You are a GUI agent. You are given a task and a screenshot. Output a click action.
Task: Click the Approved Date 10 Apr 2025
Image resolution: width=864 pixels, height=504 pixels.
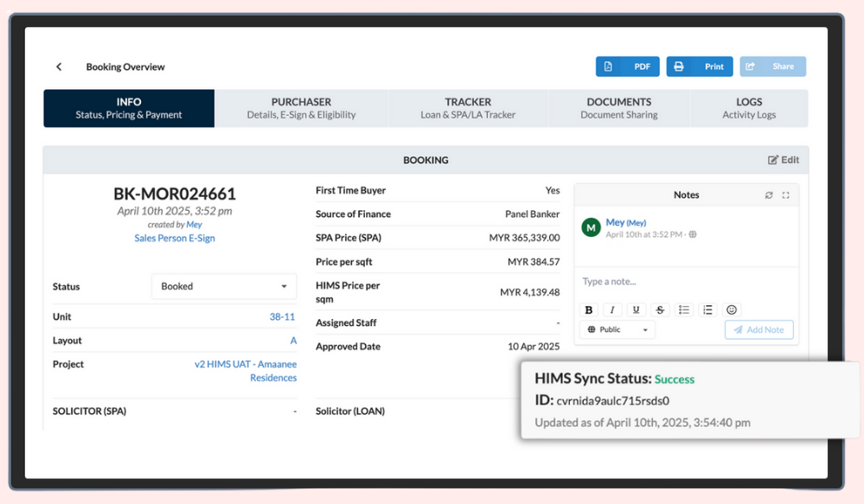534,347
